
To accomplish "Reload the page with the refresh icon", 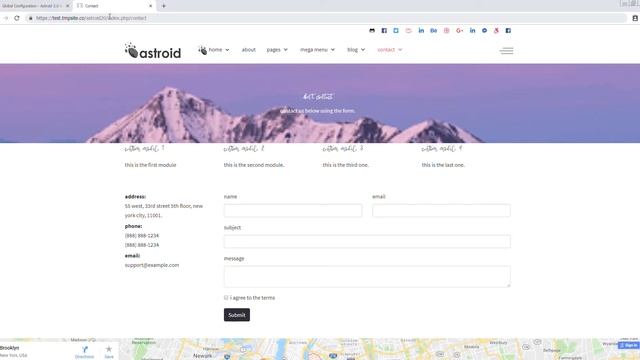I will coord(17,18).
